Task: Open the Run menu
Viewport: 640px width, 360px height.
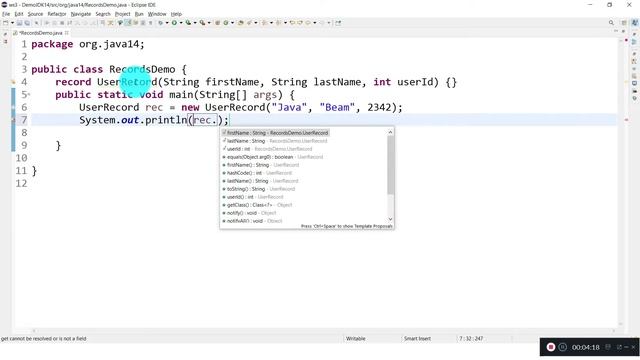Action: click(x=139, y=14)
